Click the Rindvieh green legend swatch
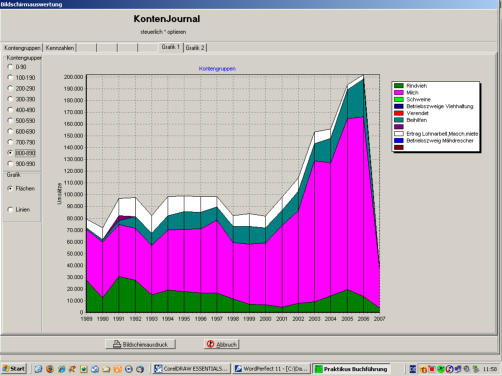This screenshot has width=502, height=376. pos(399,86)
